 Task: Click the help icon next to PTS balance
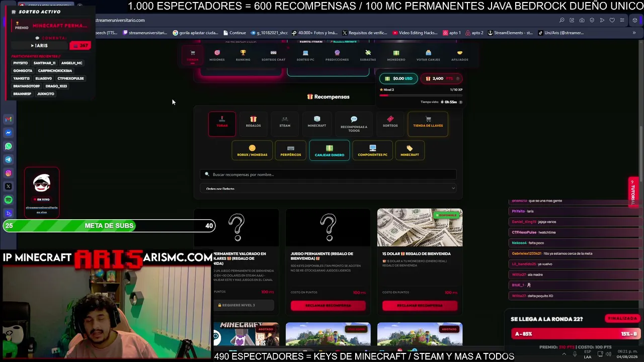tap(457, 78)
